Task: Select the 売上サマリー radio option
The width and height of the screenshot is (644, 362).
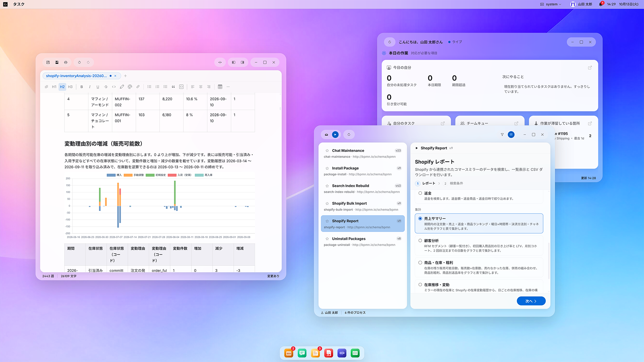Action: click(x=420, y=219)
